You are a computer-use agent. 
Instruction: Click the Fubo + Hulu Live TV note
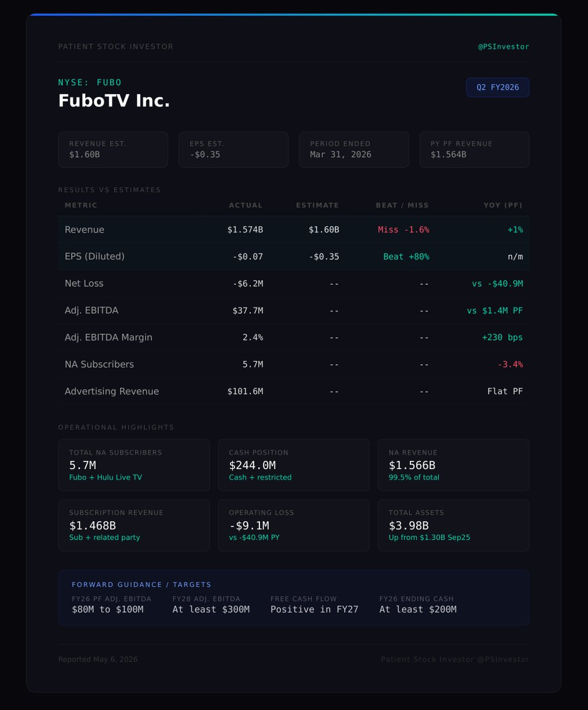(x=105, y=477)
